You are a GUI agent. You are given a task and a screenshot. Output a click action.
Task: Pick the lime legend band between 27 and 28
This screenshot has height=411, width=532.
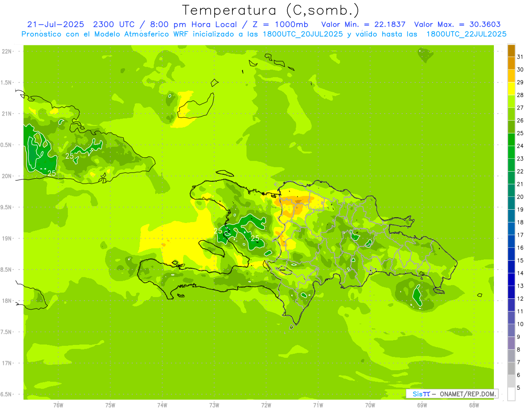[x=511, y=101]
